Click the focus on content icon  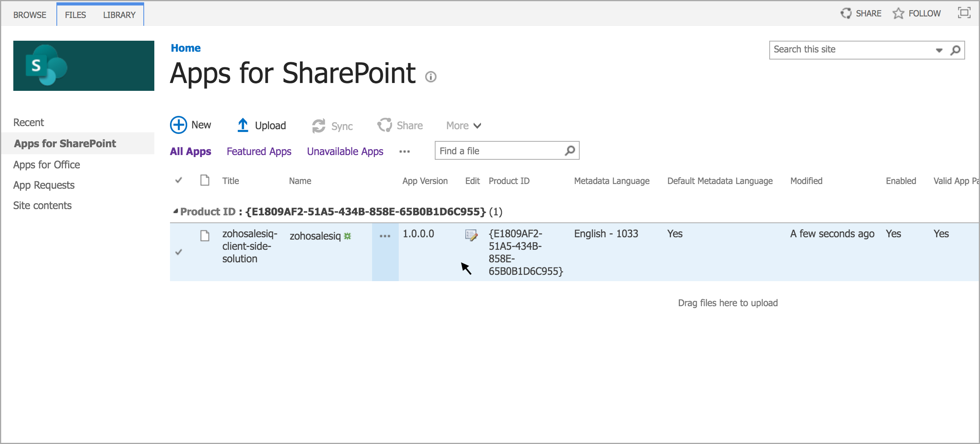(x=964, y=13)
